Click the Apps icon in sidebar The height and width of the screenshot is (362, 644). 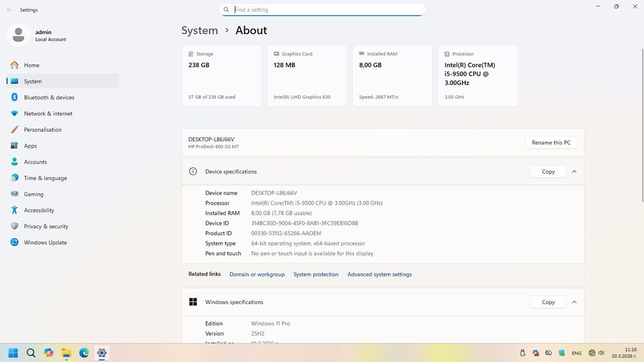coord(14,146)
